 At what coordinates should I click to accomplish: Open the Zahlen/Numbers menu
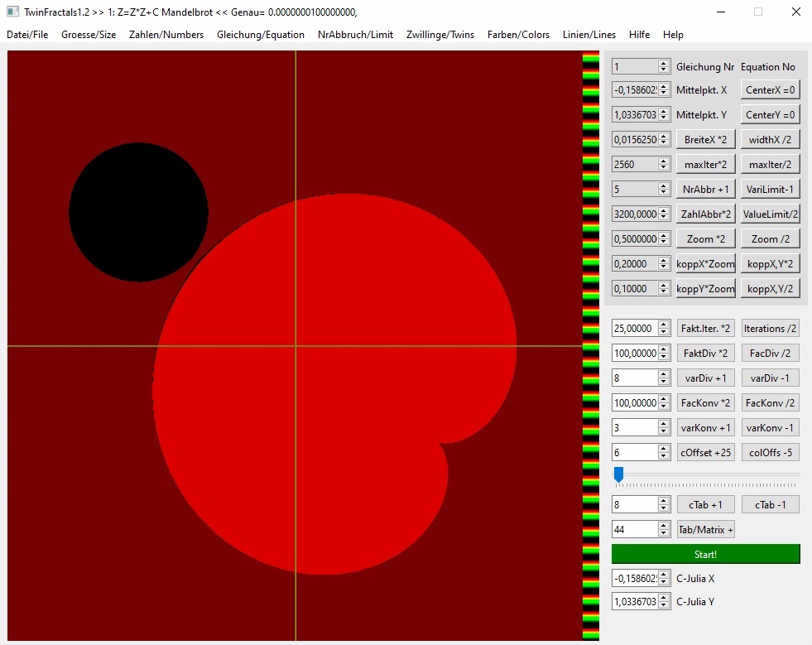(x=166, y=35)
